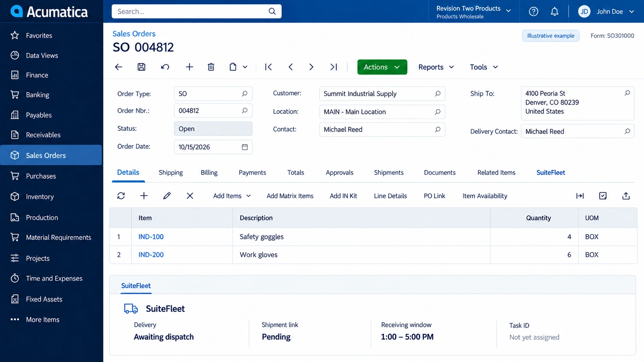
Task: Click the Order Nbr. field
Action: (x=213, y=111)
